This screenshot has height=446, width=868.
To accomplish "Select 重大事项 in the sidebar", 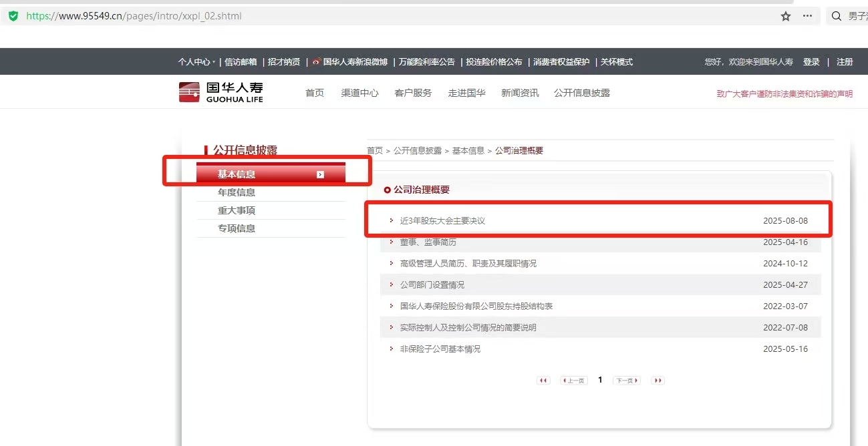I will (271, 210).
